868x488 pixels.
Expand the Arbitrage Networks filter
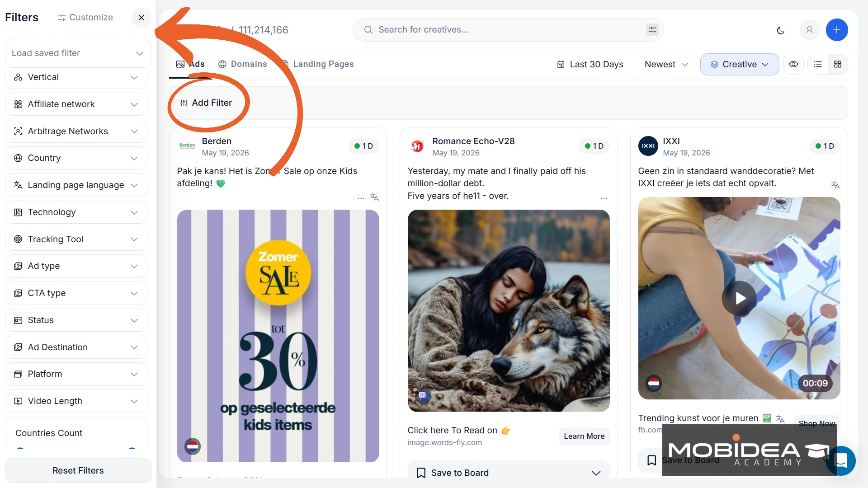click(x=76, y=131)
